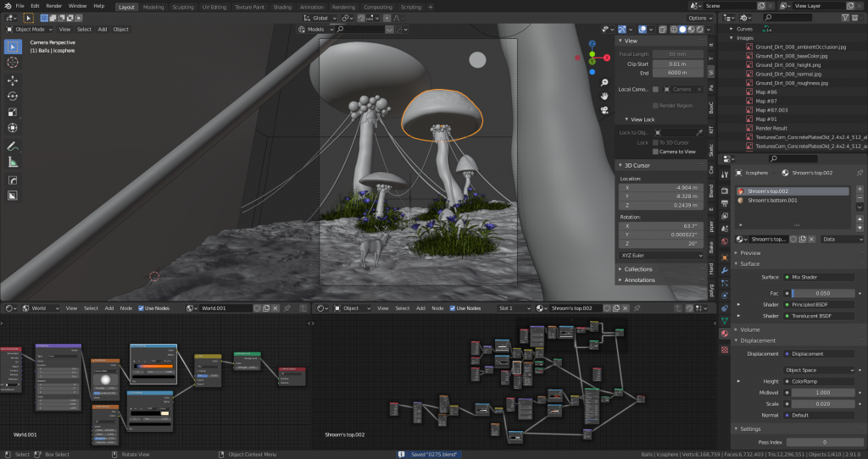868x459 pixels.
Task: Open the Global transform orientation dropdown
Action: coord(320,18)
